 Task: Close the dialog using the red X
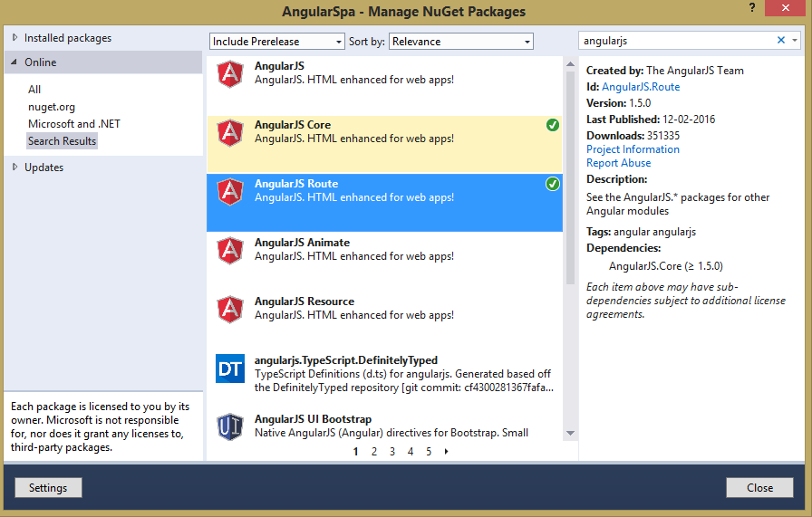pyautogui.click(x=785, y=8)
